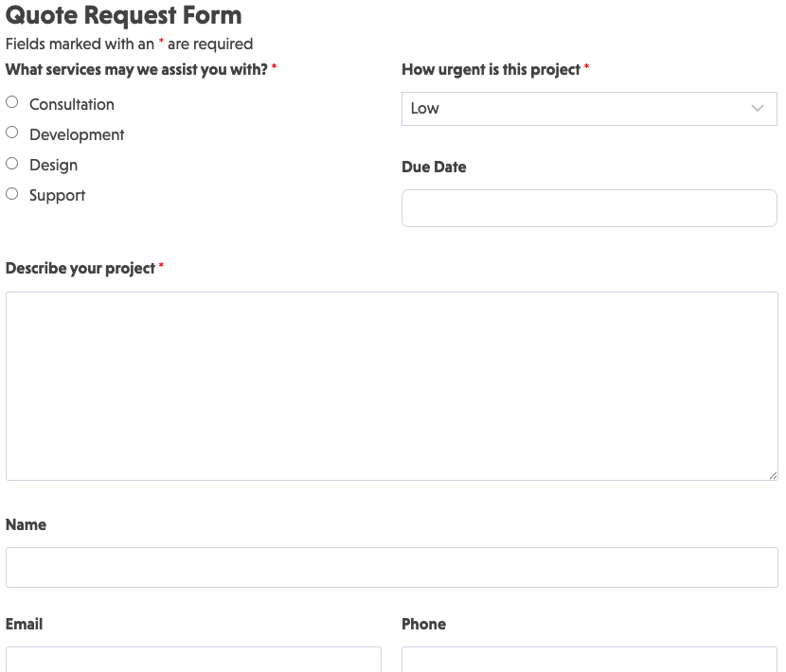Screen dimensions: 786x672
Task: Open the project urgency dropdown
Action: coord(588,109)
